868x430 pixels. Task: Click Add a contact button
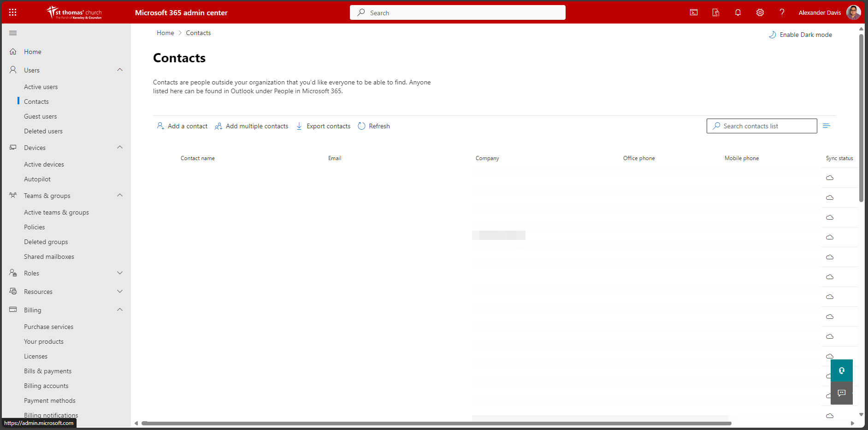point(182,126)
